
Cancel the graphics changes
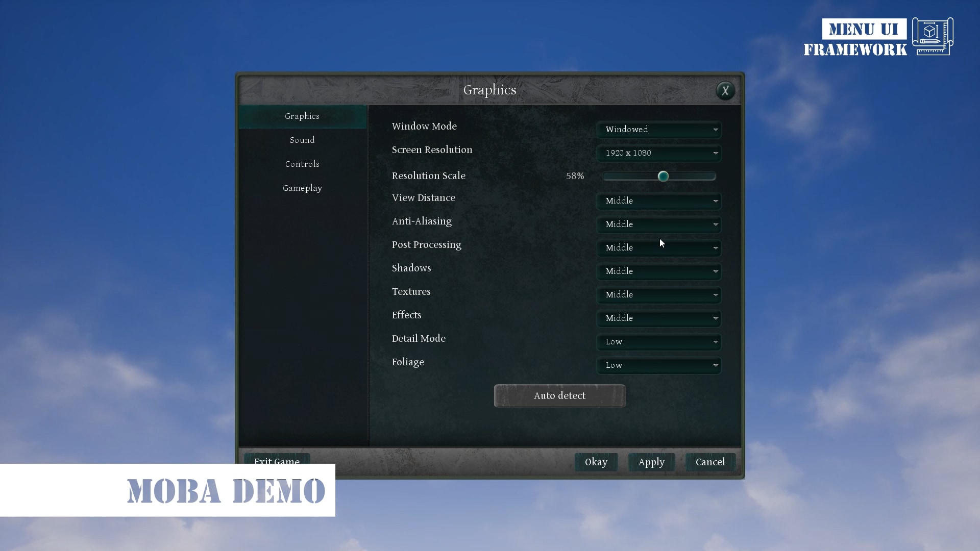coord(710,462)
